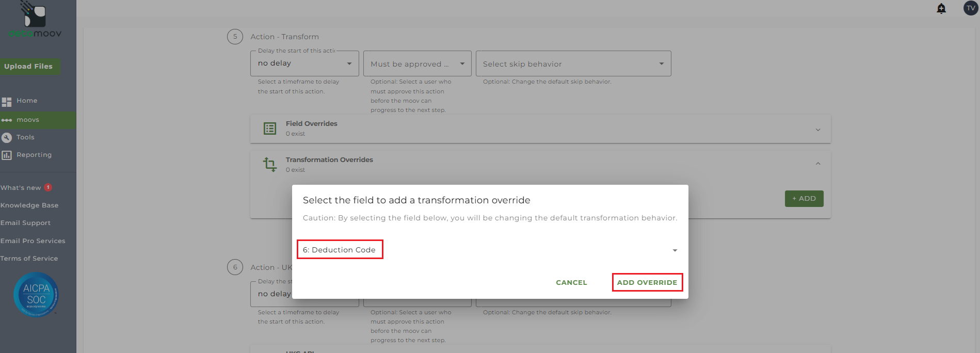Expand the Field Overrides panel
This screenshot has height=353, width=980.
pos(818,130)
